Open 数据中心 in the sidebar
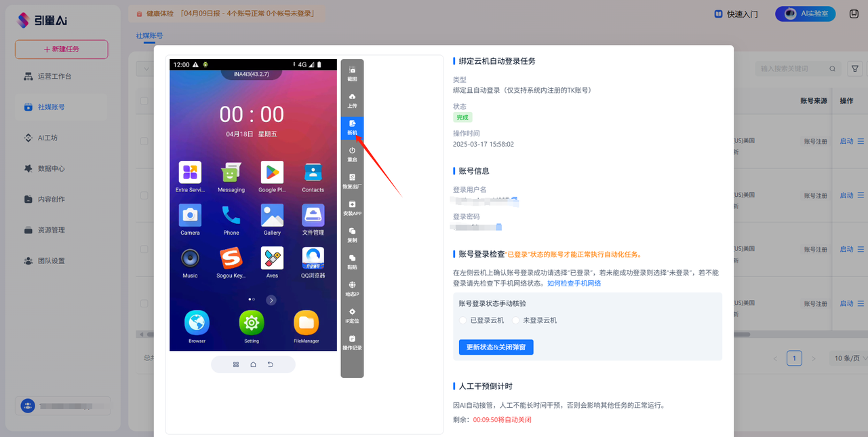The image size is (868, 437). tap(62, 168)
